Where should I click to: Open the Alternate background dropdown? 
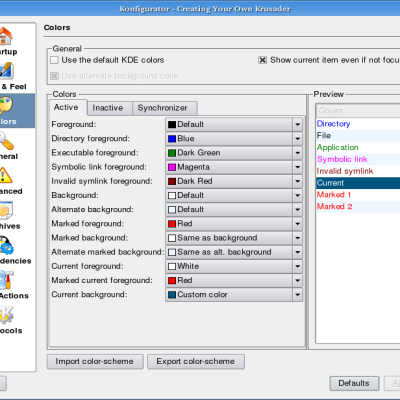pos(234,210)
